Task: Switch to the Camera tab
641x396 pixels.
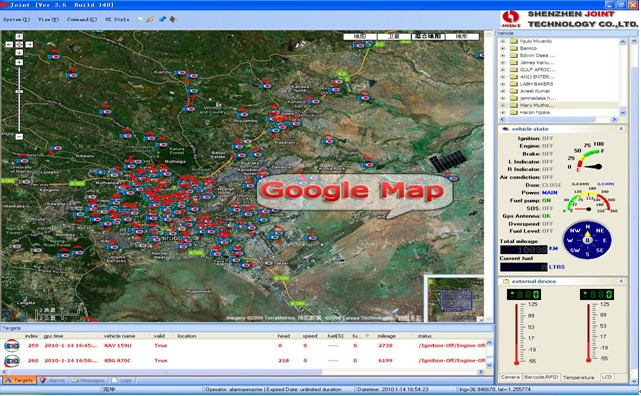Action: coord(510,377)
